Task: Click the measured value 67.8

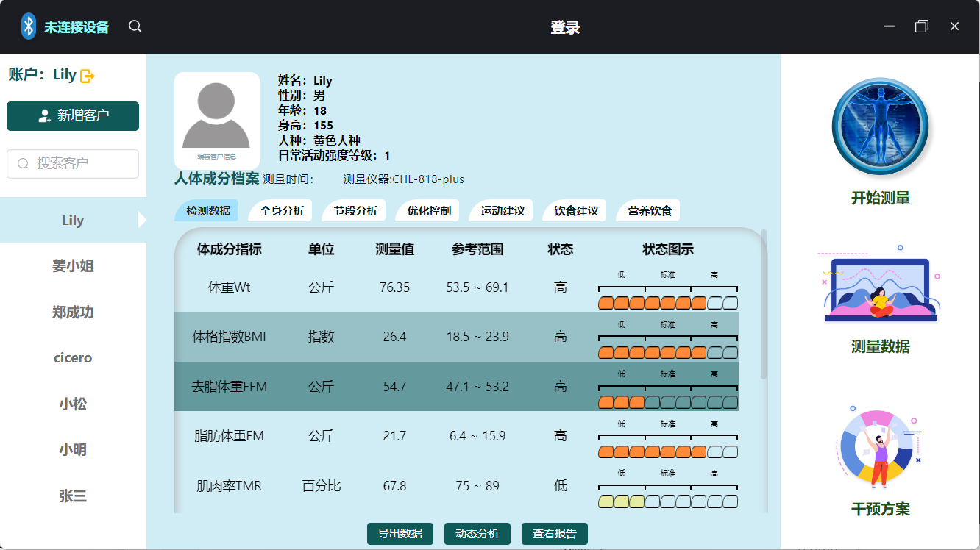Action: pyautogui.click(x=395, y=486)
